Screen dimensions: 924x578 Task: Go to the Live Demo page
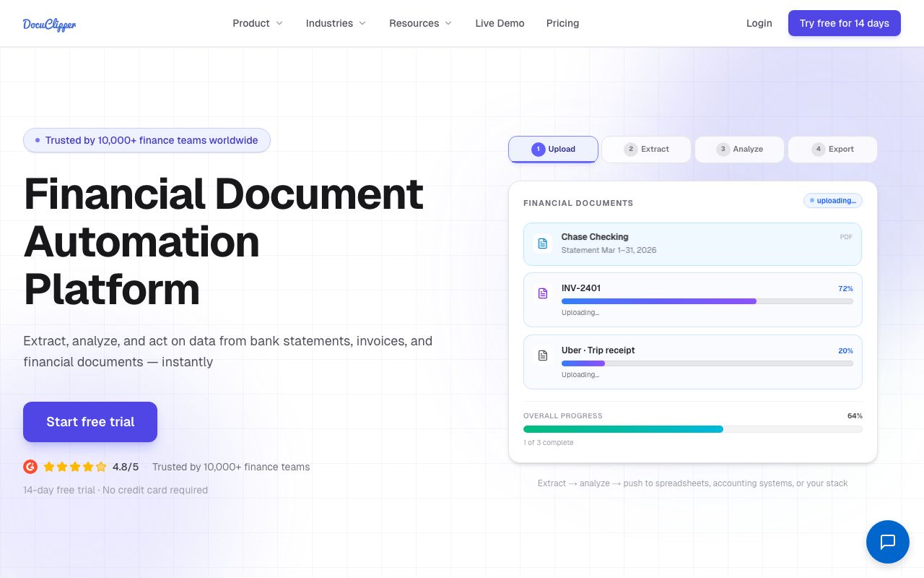pos(500,23)
